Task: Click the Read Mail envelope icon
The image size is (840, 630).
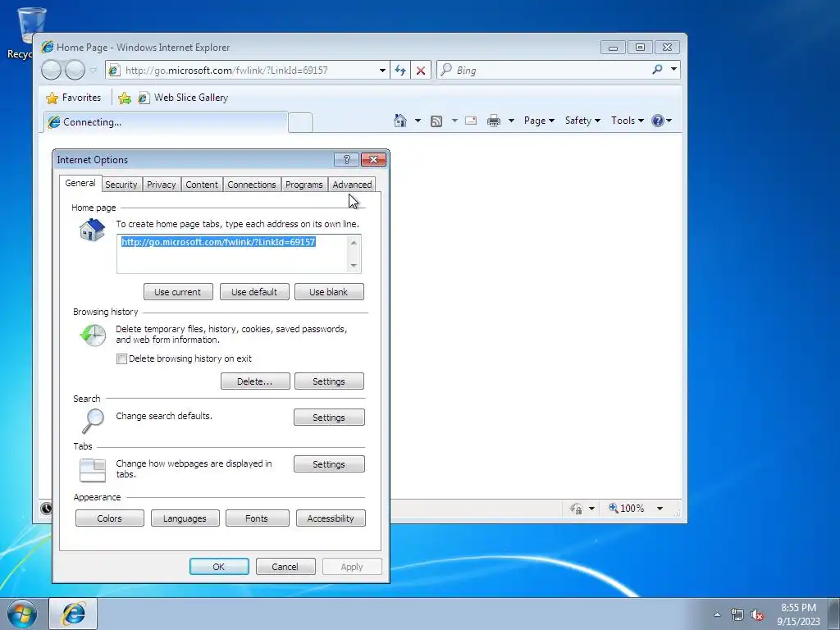Action: pos(471,121)
